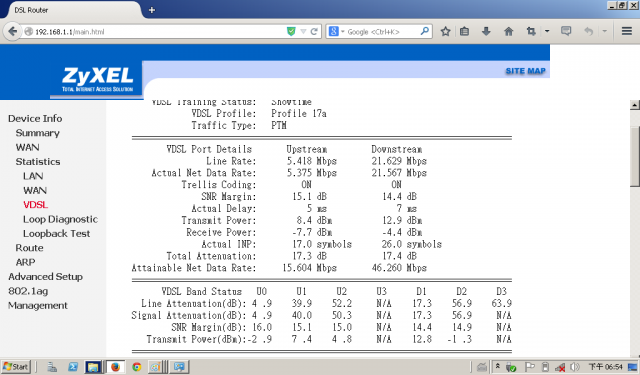Image resolution: width=640 pixels, height=375 pixels.
Task: Click the device tray icon next to the flag
Action: (545, 367)
